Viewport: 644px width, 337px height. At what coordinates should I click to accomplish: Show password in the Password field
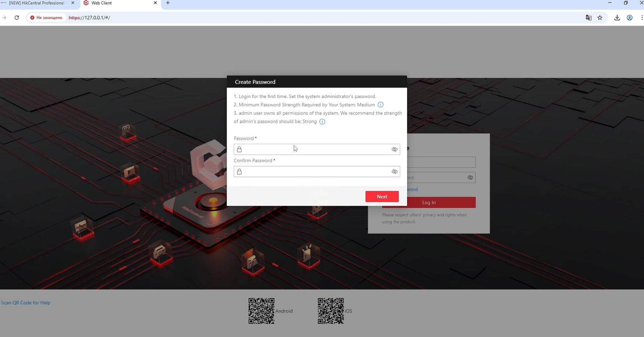tap(394, 150)
